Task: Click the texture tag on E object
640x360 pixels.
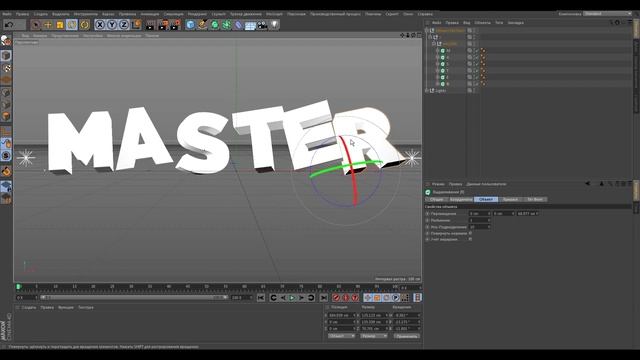Action: (x=483, y=78)
